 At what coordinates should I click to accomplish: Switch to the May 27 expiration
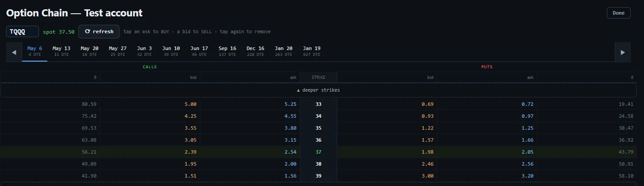[118, 51]
